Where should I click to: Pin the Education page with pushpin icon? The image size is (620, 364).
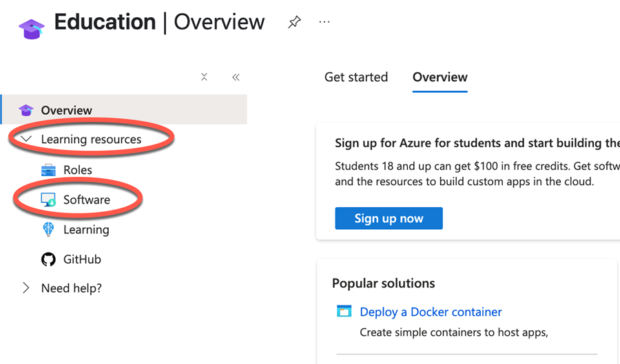point(294,22)
